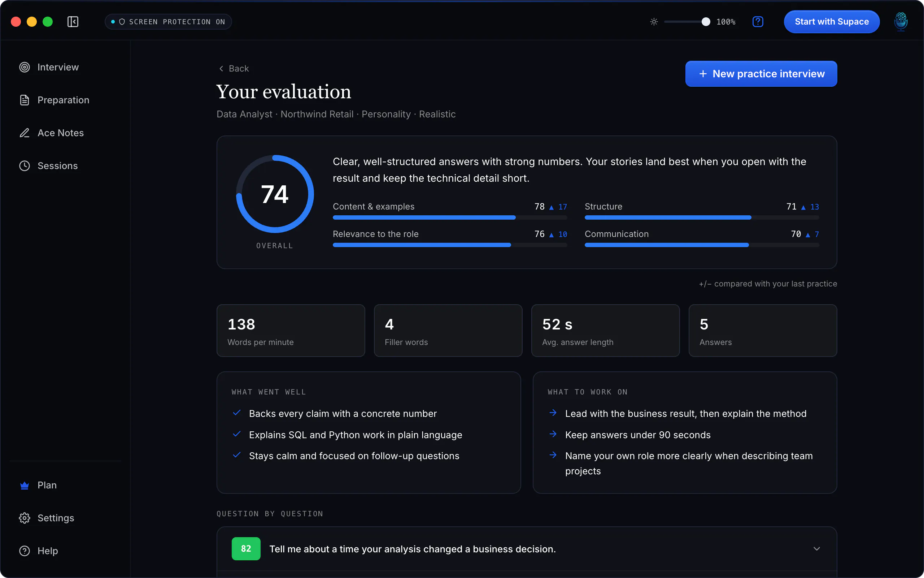This screenshot has height=578, width=924.
Task: Click 'Keep answers under 90 seconds' tip
Action: point(638,435)
